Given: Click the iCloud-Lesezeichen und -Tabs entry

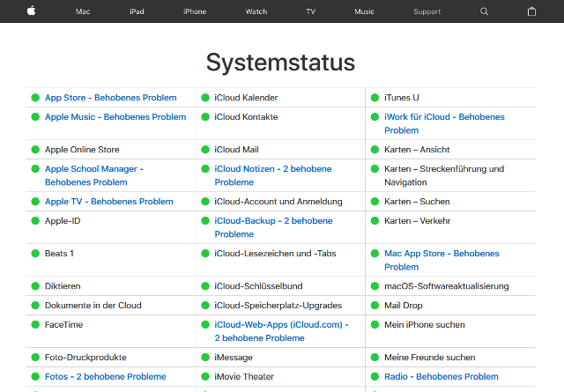Looking at the screenshot, I should point(275,254).
